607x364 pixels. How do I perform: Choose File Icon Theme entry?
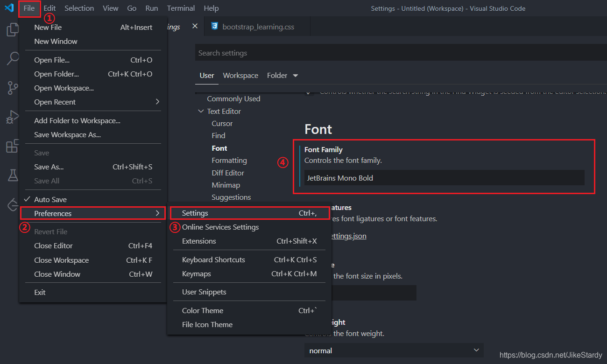pos(249,324)
